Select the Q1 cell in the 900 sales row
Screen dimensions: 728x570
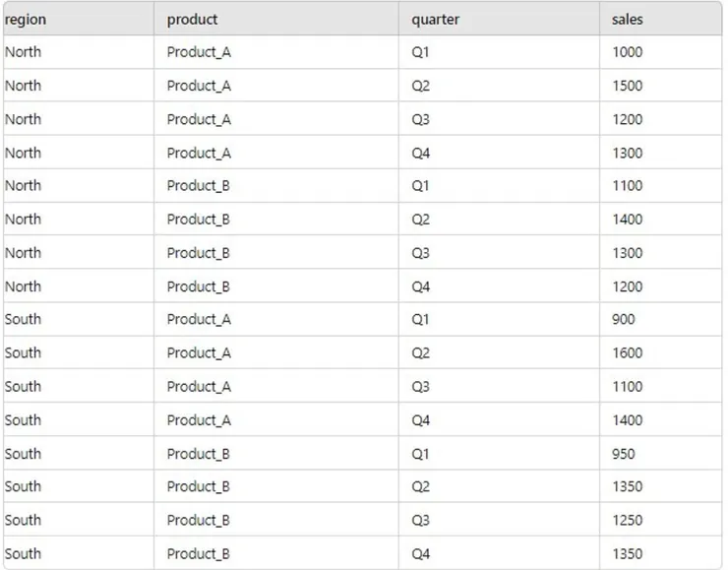[x=421, y=319]
